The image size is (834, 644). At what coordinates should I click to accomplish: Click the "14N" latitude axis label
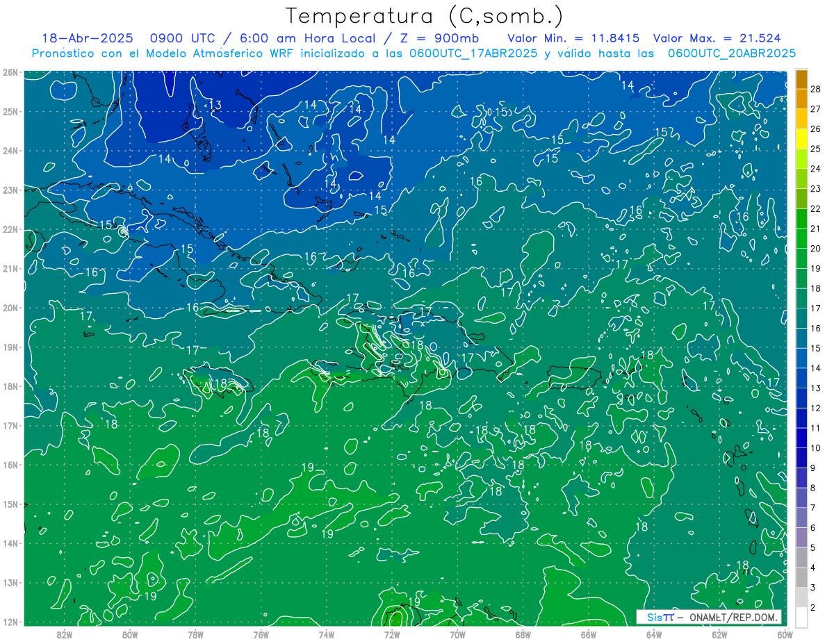pyautogui.click(x=10, y=543)
